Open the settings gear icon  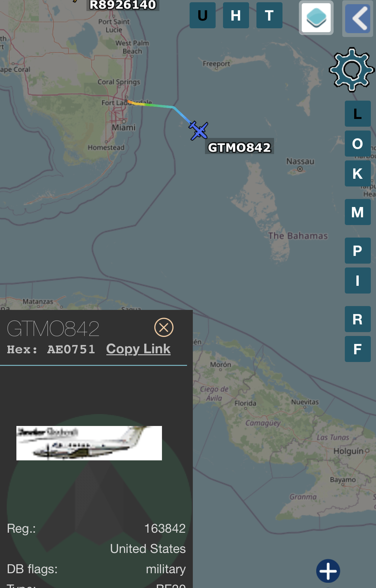(x=352, y=70)
